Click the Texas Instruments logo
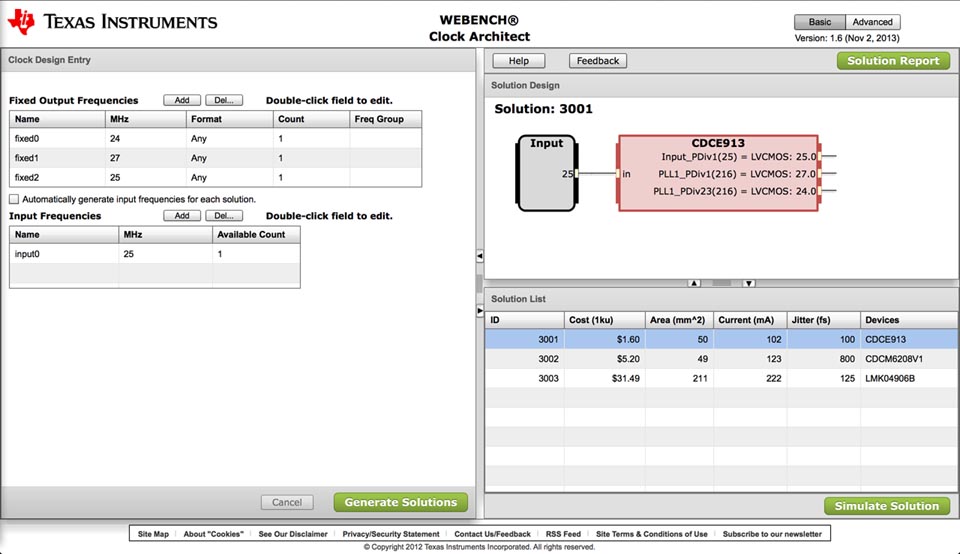Image resolution: width=960 pixels, height=554 pixels. (x=113, y=22)
